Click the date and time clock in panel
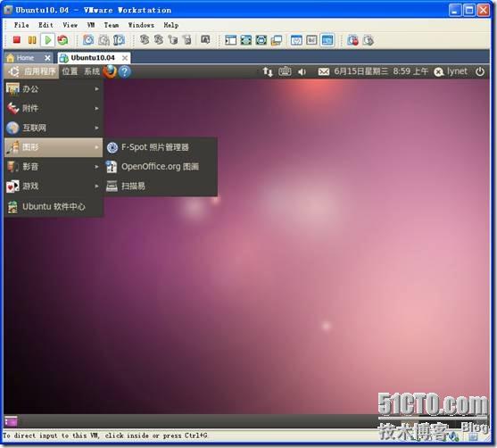 pos(381,71)
